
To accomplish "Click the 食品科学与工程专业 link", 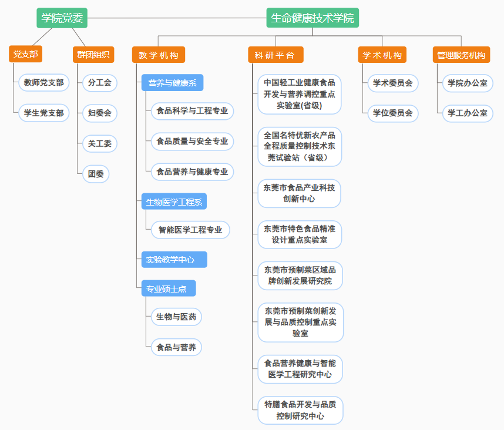I will click(x=192, y=111).
